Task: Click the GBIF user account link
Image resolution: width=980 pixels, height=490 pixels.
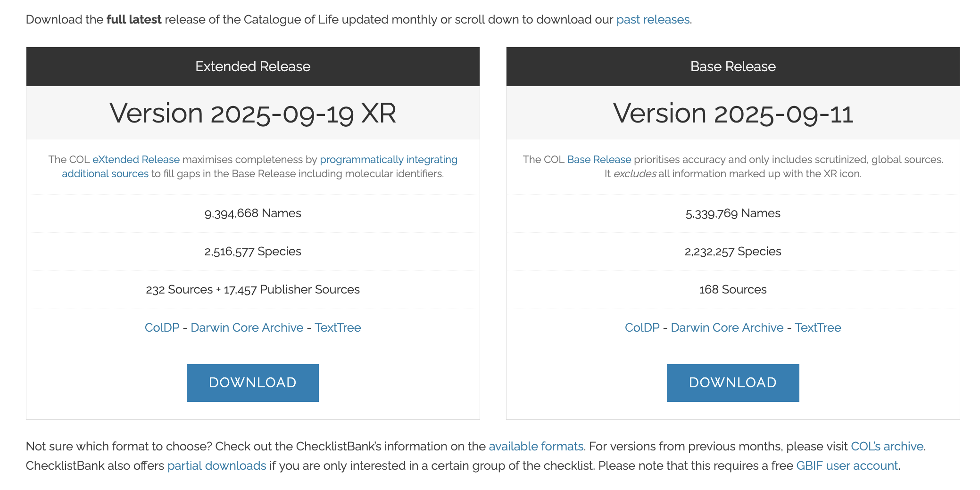Action: (847, 465)
